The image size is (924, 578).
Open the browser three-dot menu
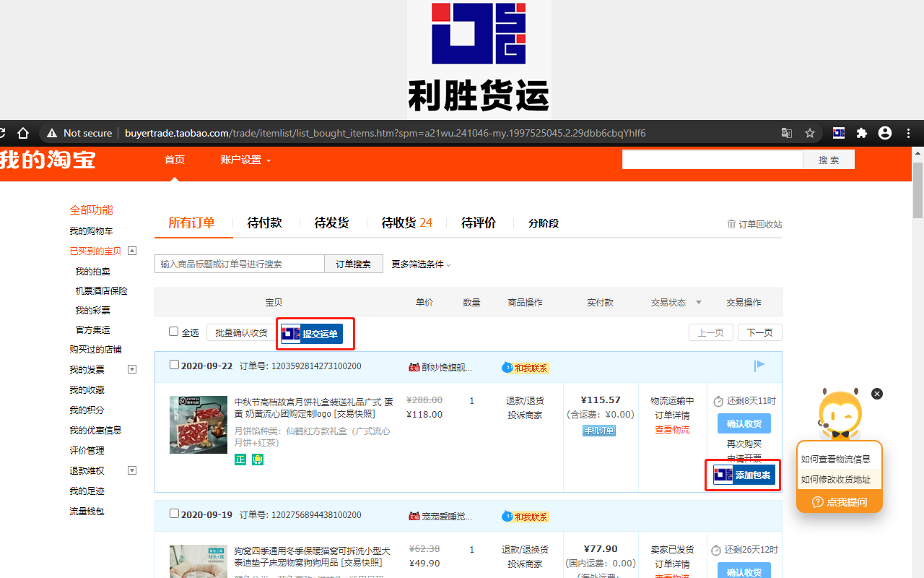(x=909, y=133)
